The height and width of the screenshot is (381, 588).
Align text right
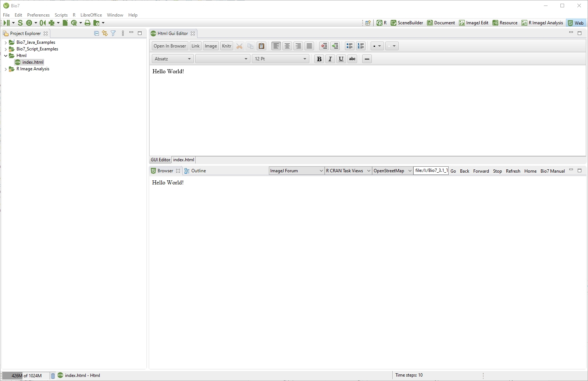tap(298, 46)
